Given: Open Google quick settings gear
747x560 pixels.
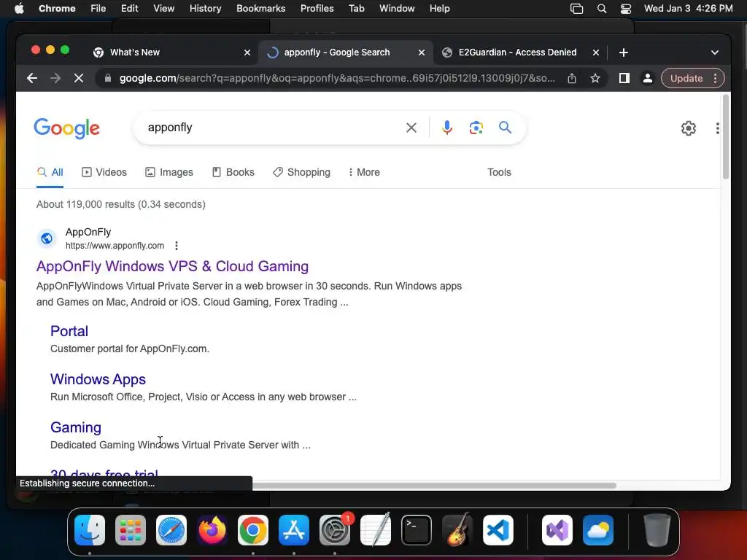Looking at the screenshot, I should point(689,128).
